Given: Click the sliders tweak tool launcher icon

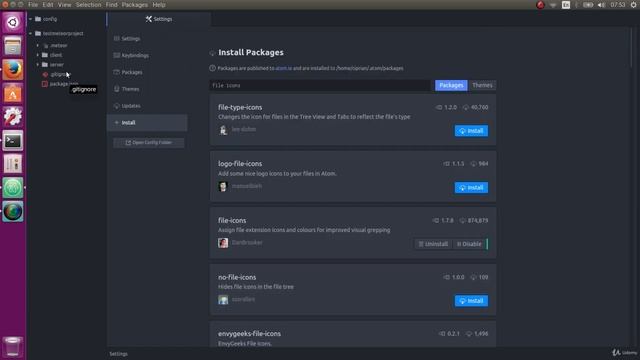Looking at the screenshot, I should pyautogui.click(x=13, y=164).
